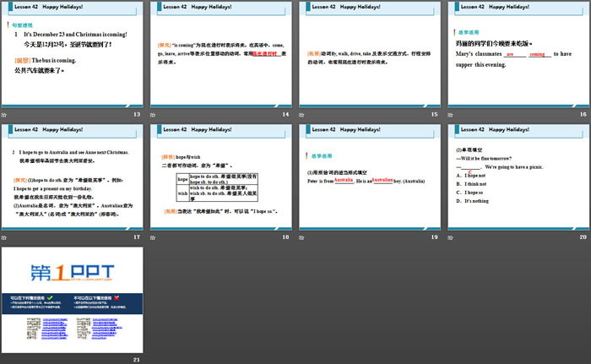
Task: Click the animation star icon under slide 14
Action: (x=153, y=115)
